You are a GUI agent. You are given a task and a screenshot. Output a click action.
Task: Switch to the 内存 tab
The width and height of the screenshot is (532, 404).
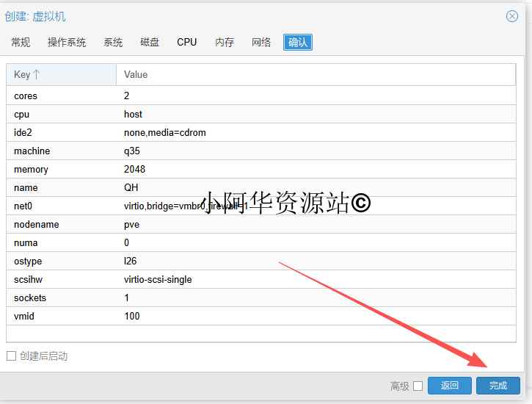point(225,42)
